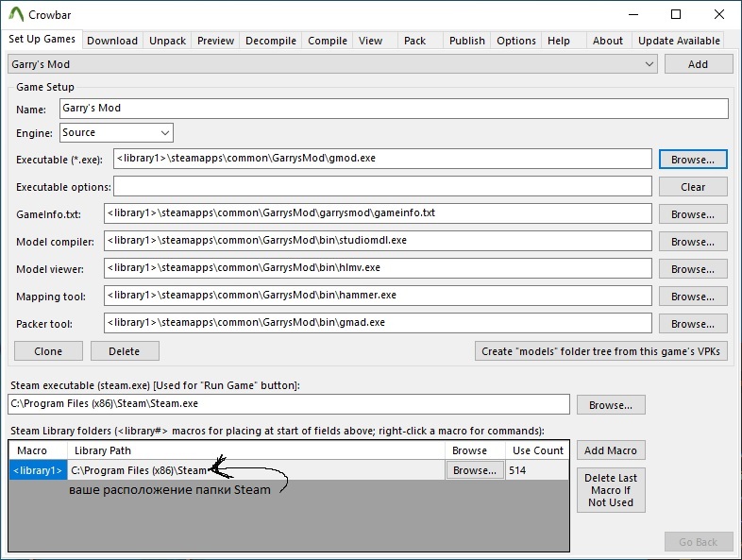
Task: Add a new library macro
Action: [x=611, y=450]
